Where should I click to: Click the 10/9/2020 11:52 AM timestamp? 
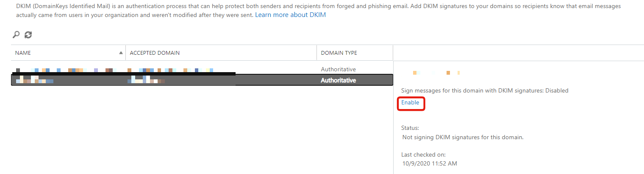tap(430, 163)
